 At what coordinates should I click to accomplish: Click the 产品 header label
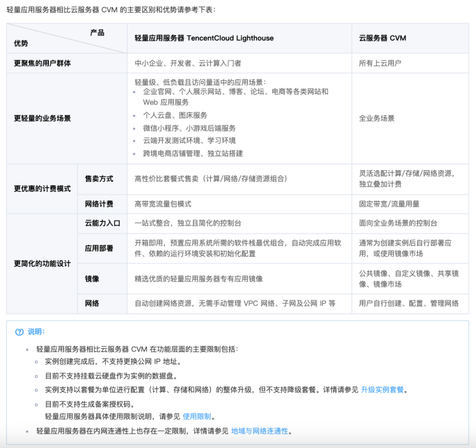tap(97, 32)
